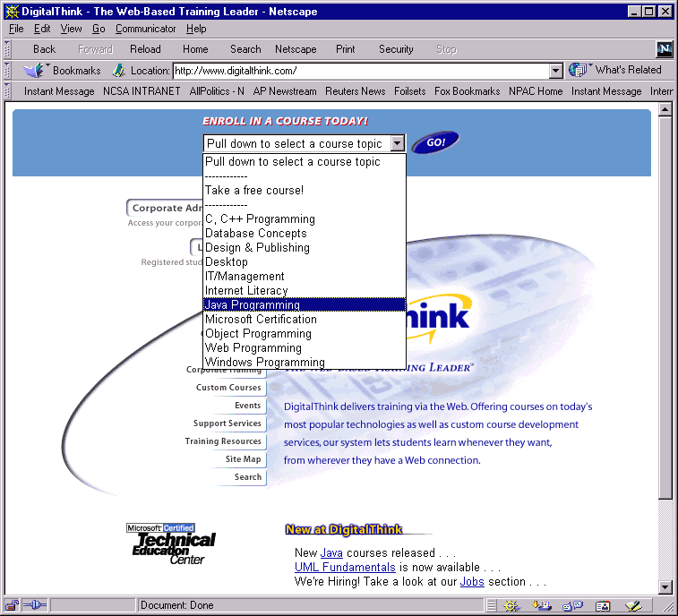Collapse the navigation toolbar handle

(x=7, y=49)
